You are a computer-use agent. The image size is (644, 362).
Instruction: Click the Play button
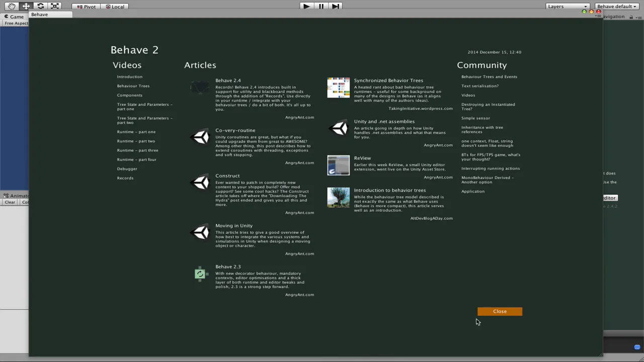[306, 6]
